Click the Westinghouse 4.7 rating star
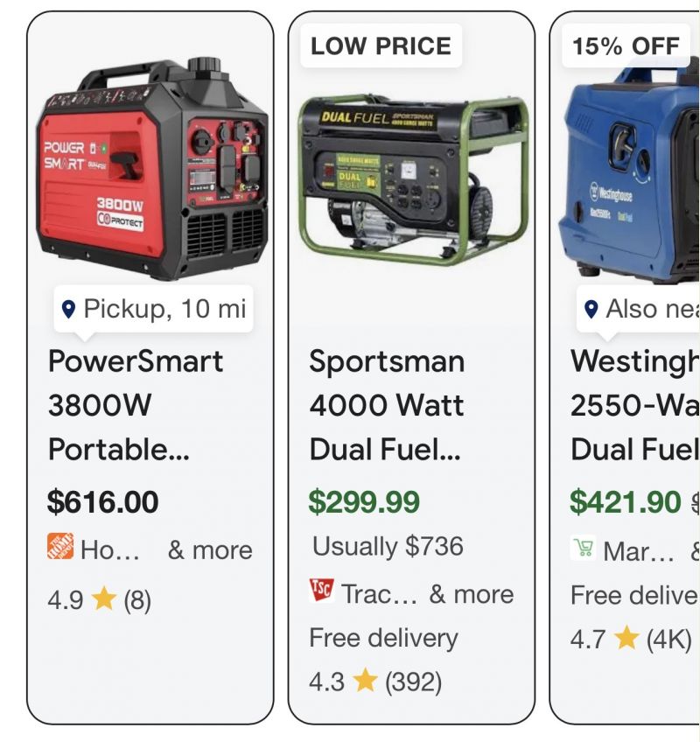700x742 pixels. [626, 638]
